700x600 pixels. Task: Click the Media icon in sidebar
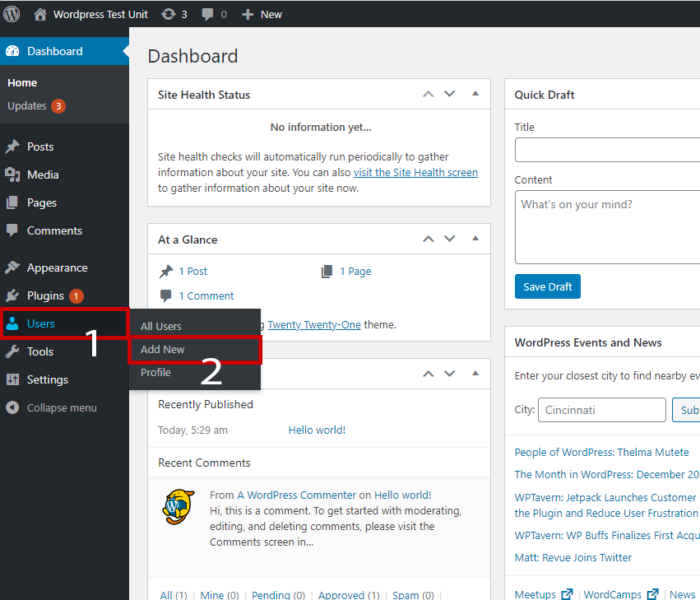[12, 174]
